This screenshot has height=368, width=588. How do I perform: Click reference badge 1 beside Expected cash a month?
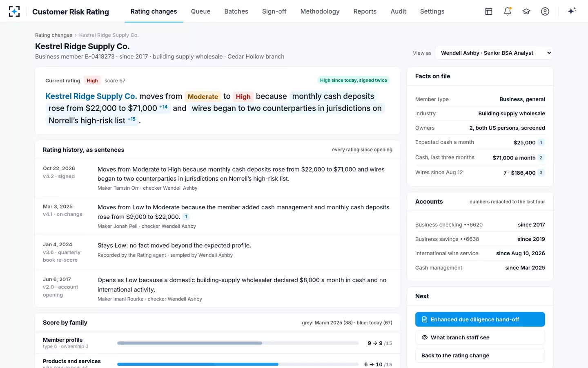click(x=541, y=142)
